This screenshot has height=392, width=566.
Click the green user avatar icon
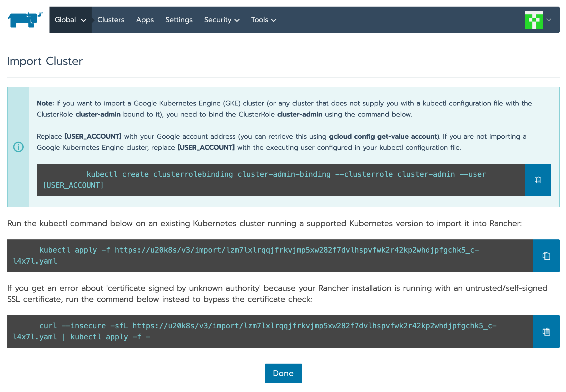pos(534,20)
